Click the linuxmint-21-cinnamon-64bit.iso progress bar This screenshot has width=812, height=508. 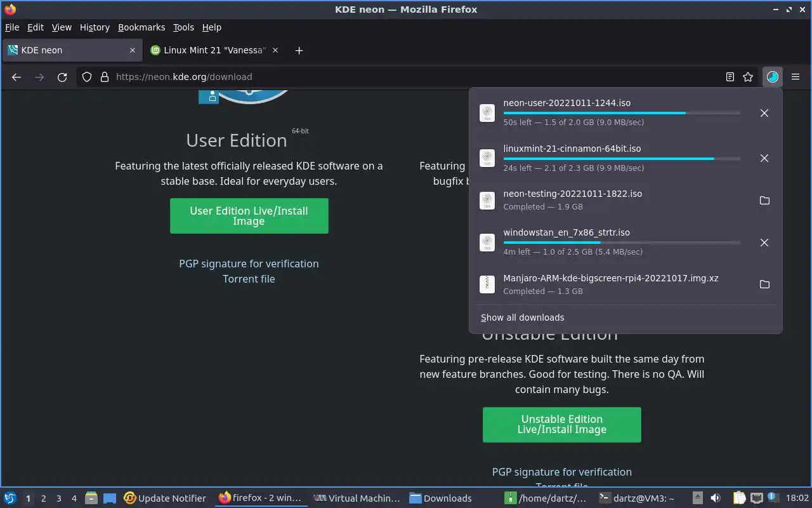622,159
